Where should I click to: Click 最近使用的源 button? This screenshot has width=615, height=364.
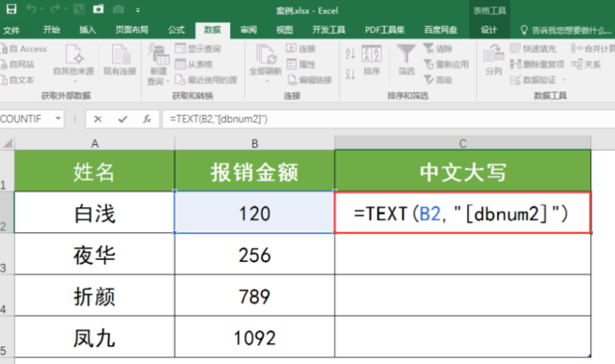pos(206,80)
